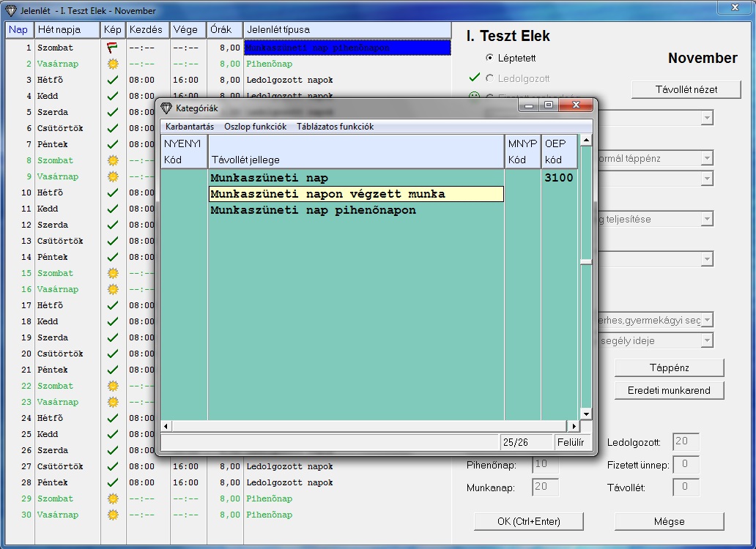
Task: Click the Kategóriák vertical scrollbar up arrow
Action: [586, 140]
